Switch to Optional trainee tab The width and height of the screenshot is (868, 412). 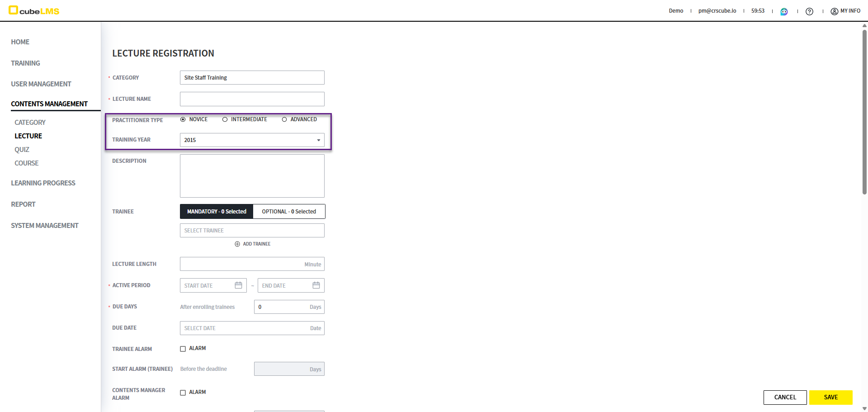(x=289, y=212)
